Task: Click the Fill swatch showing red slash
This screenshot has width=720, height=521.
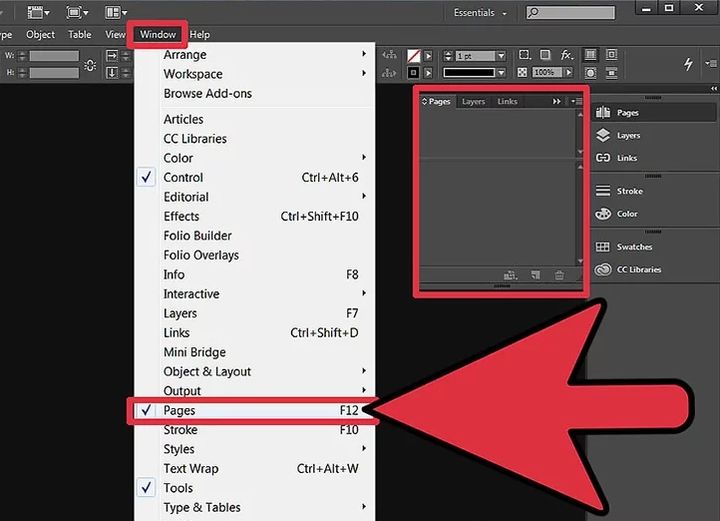Action: click(x=414, y=56)
